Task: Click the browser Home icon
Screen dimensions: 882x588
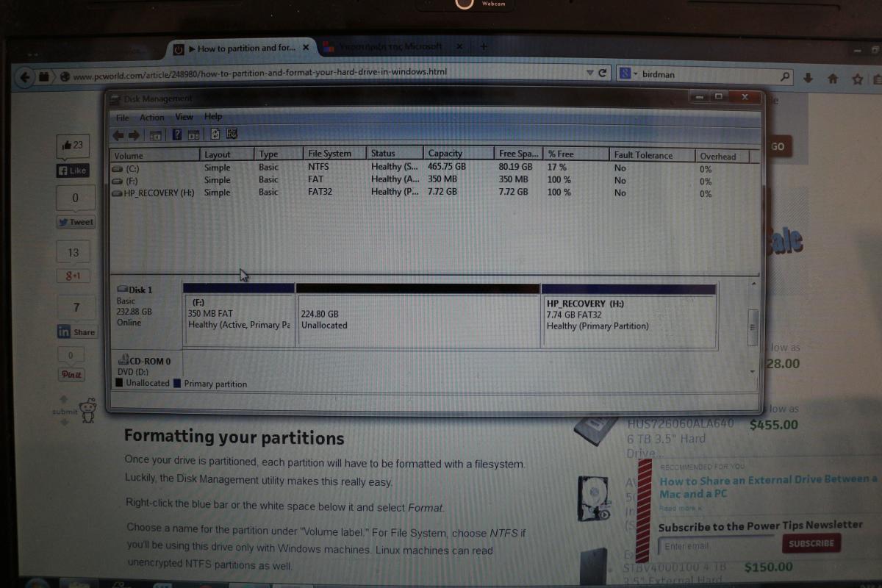Action: pos(833,78)
